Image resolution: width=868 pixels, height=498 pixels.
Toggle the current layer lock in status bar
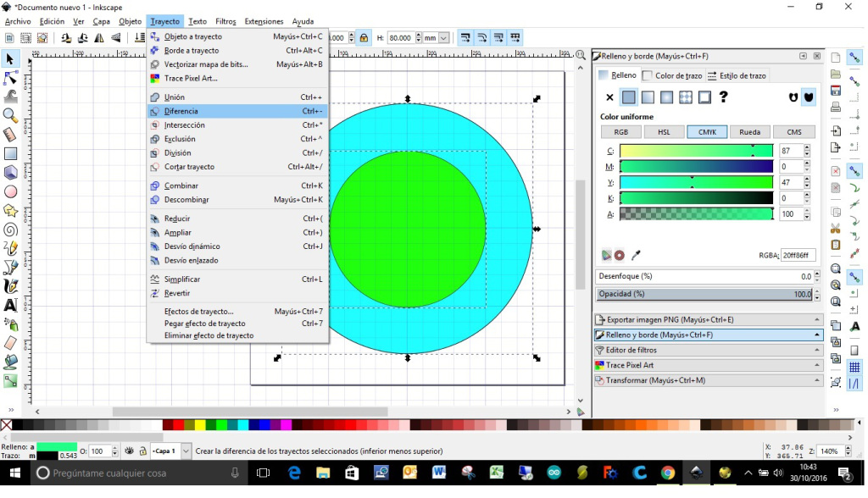coord(143,451)
